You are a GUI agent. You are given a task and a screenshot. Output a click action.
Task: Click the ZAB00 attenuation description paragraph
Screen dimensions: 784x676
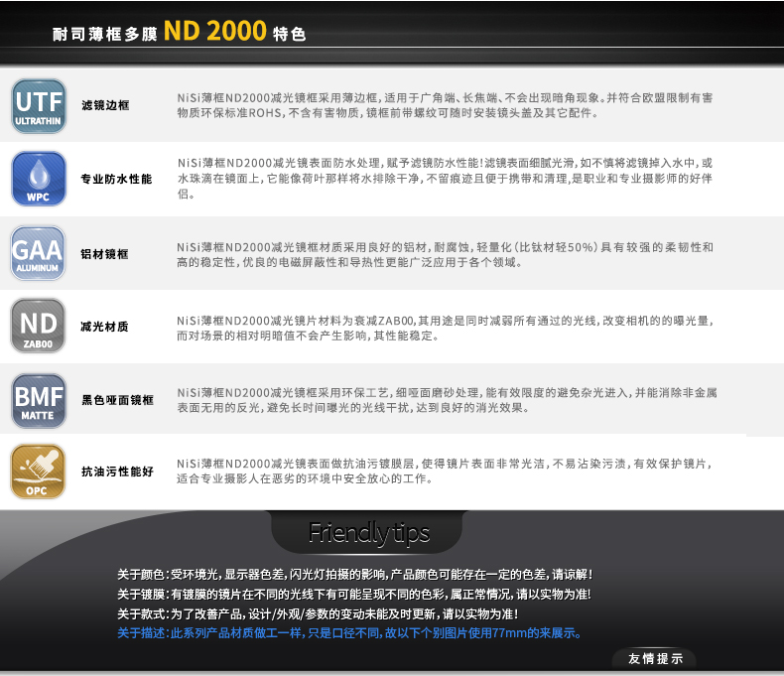click(445, 328)
